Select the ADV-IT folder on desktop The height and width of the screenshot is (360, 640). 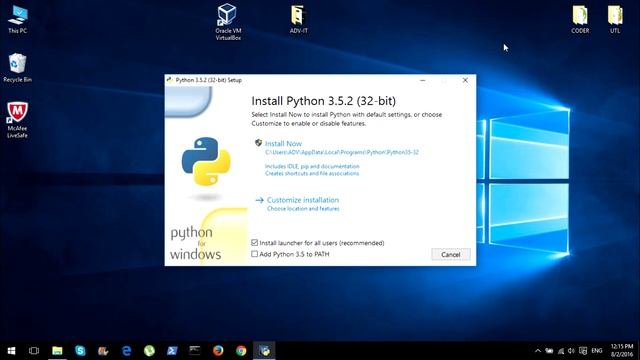pyautogui.click(x=298, y=19)
